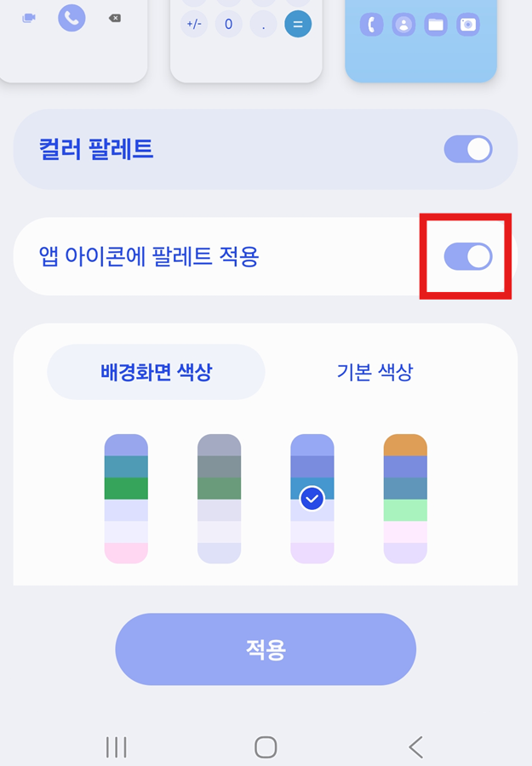Tap the Home navigation button

click(266, 746)
